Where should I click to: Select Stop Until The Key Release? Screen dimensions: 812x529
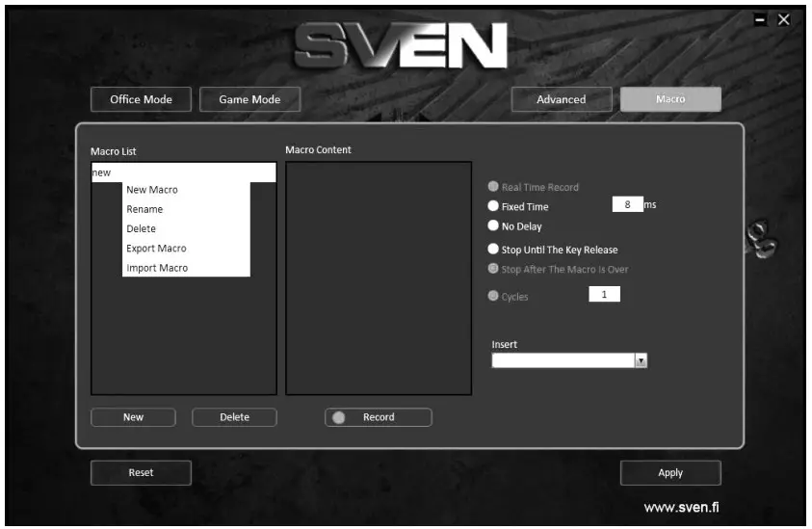pyautogui.click(x=493, y=249)
